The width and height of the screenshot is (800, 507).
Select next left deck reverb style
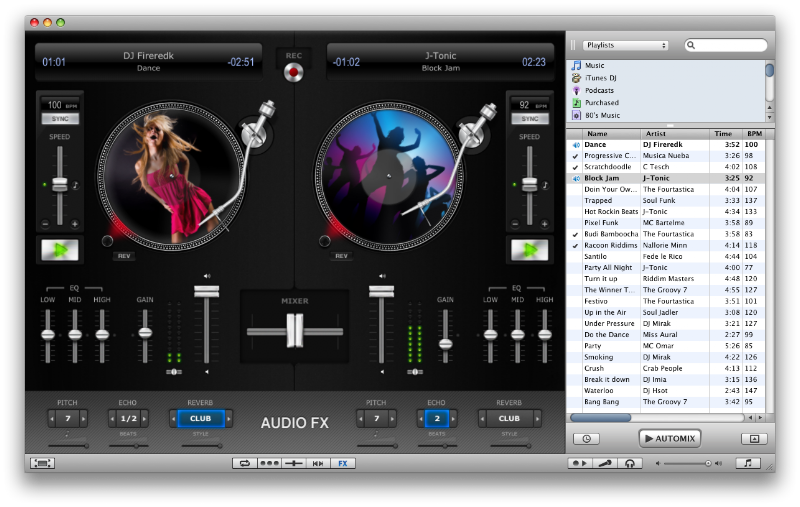coord(229,419)
